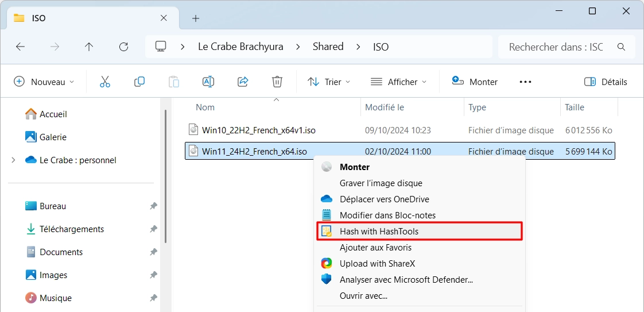Open the Afficher view dropdown

398,82
